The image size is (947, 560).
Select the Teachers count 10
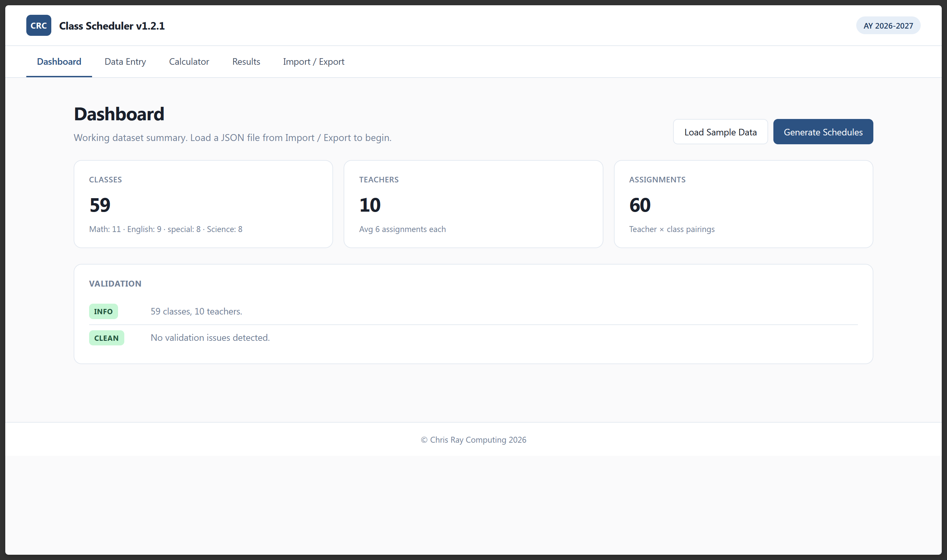click(x=370, y=205)
